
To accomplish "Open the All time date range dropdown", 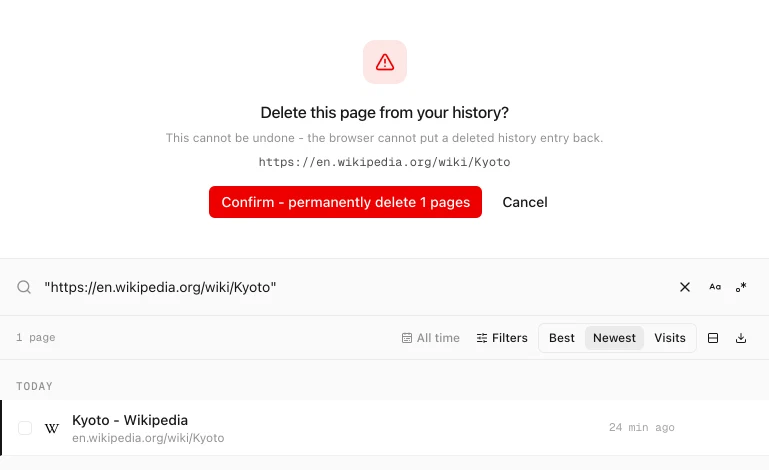I will point(431,338).
